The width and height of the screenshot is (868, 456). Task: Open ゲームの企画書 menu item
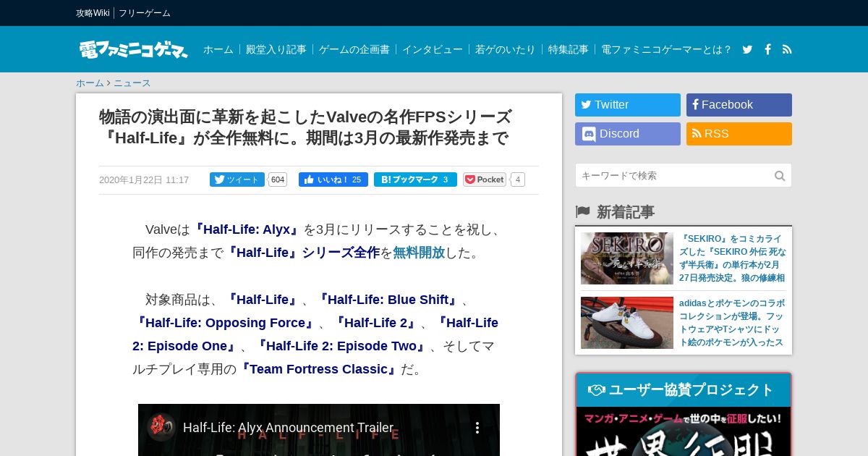coord(354,49)
